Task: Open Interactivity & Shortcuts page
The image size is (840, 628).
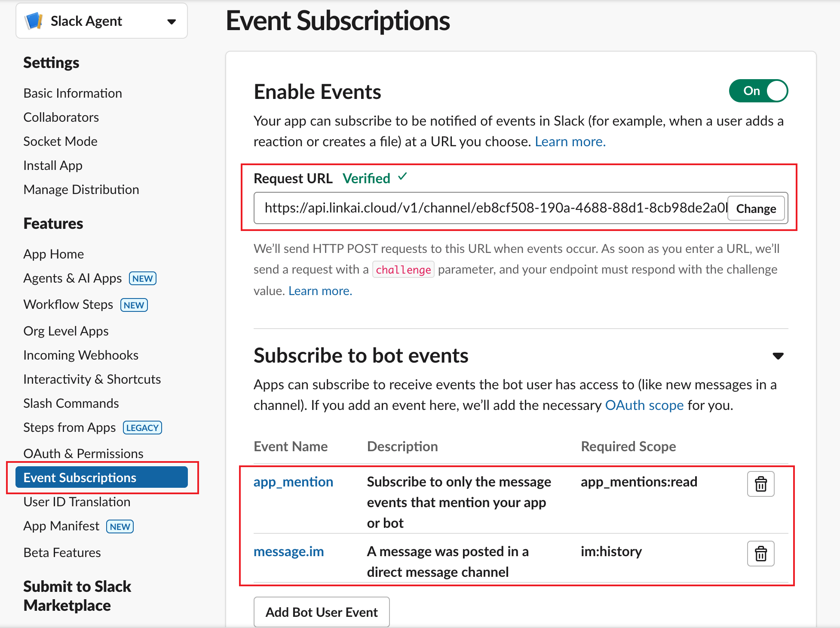Action: (92, 379)
